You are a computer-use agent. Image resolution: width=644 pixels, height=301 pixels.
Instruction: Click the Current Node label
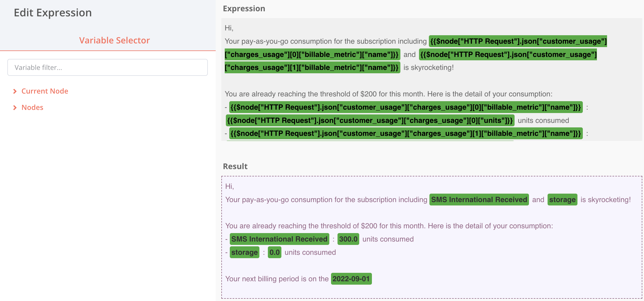tap(45, 91)
